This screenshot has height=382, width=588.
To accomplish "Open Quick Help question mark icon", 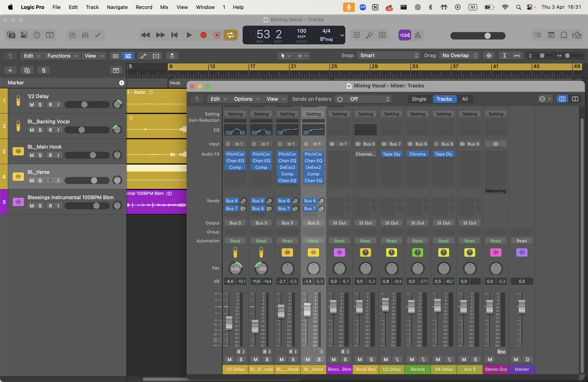I will click(37, 35).
